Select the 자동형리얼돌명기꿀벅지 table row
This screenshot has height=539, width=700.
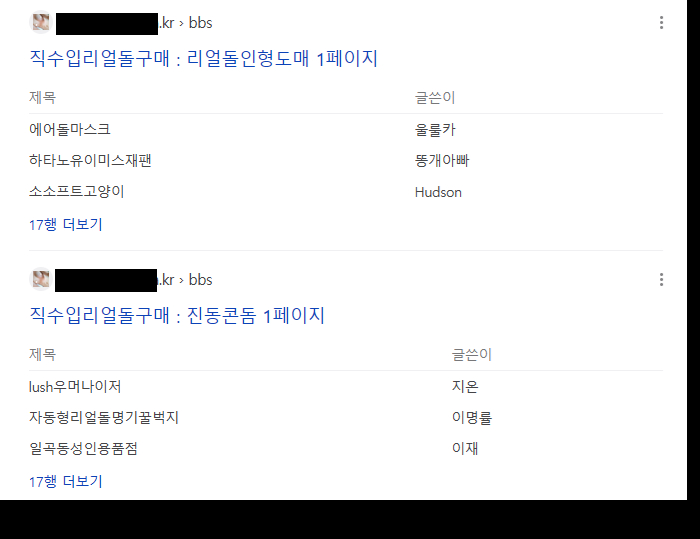104,417
